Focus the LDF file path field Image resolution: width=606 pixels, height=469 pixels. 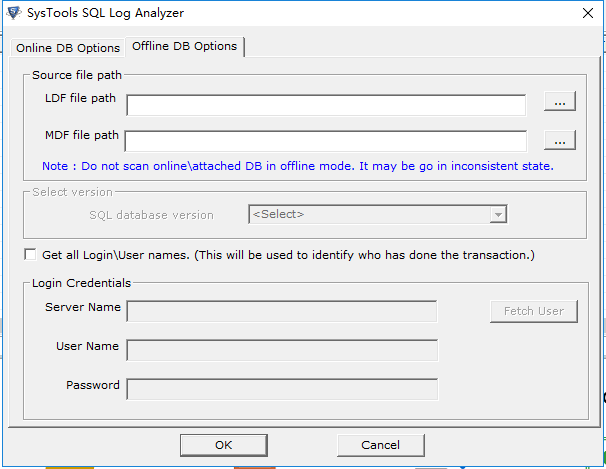pos(326,105)
